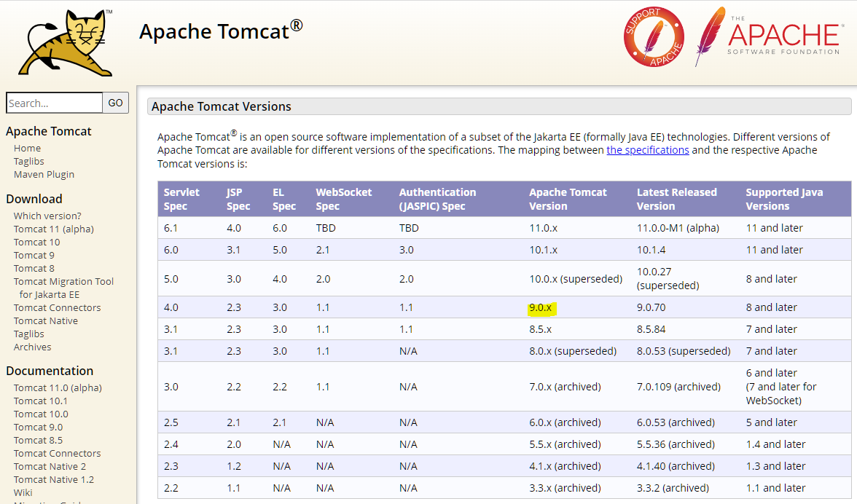Screen dimensions: 857x504
Task: Open the Wiki link
Action: (x=23, y=492)
